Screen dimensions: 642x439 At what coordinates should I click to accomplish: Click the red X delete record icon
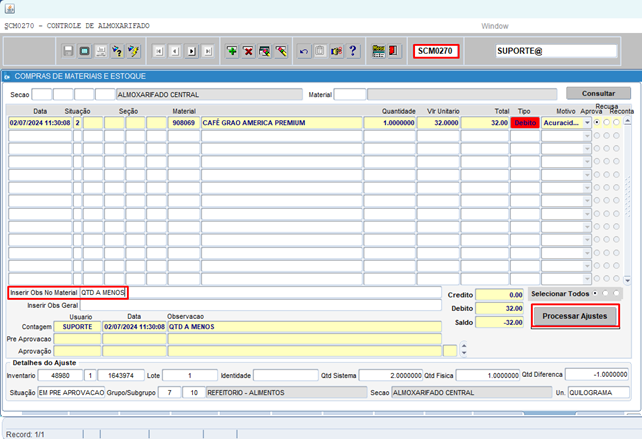248,51
